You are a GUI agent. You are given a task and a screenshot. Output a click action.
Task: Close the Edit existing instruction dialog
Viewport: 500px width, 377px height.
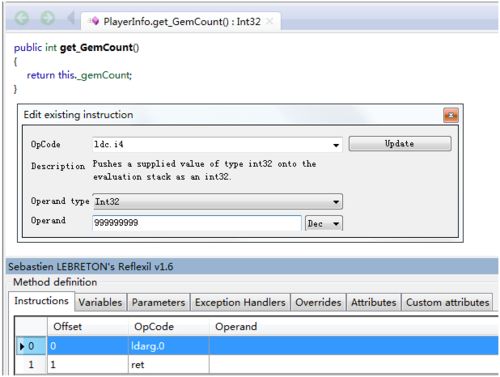tap(451, 115)
